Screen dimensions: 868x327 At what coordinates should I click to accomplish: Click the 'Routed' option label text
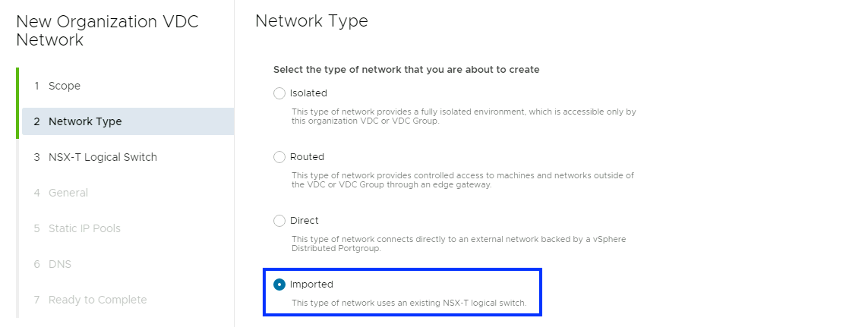point(307,157)
